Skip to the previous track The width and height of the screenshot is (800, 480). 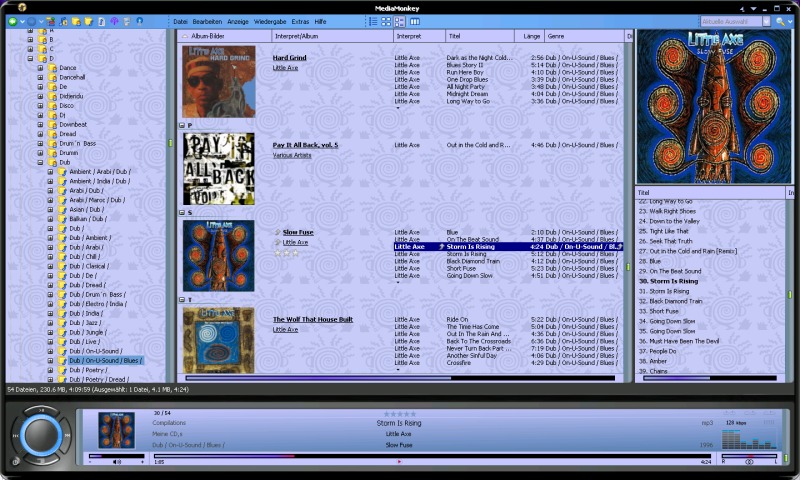[x=16, y=436]
